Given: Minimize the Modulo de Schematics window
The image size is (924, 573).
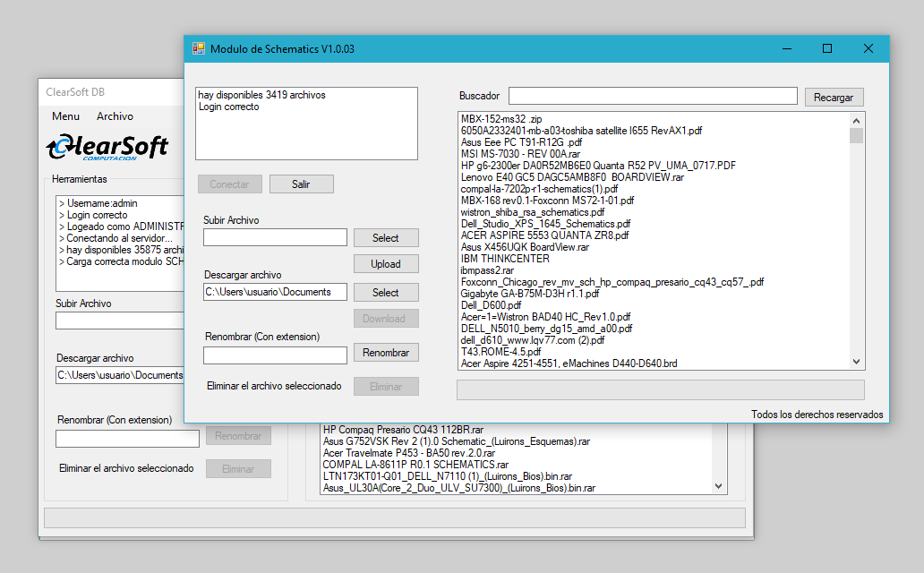Looking at the screenshot, I should tap(787, 49).
